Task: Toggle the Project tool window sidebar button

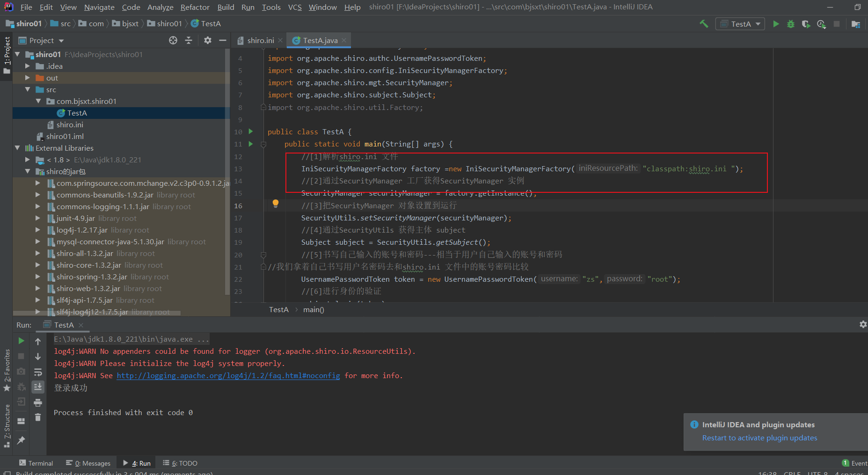Action: 7,55
